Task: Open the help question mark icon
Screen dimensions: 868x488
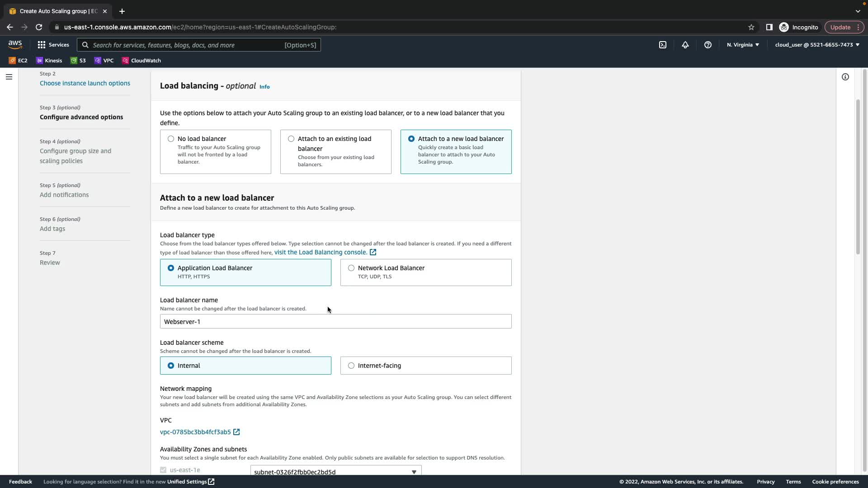Action: coord(708,45)
